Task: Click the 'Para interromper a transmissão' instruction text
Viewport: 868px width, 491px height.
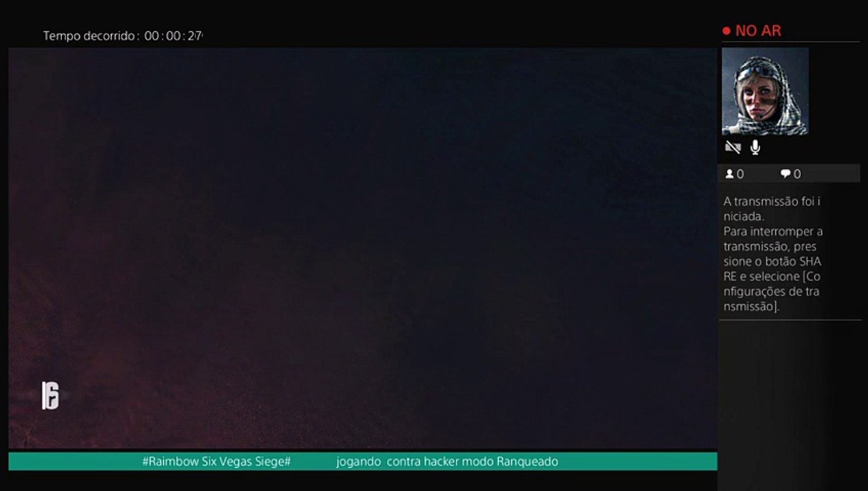Action: [x=772, y=269]
